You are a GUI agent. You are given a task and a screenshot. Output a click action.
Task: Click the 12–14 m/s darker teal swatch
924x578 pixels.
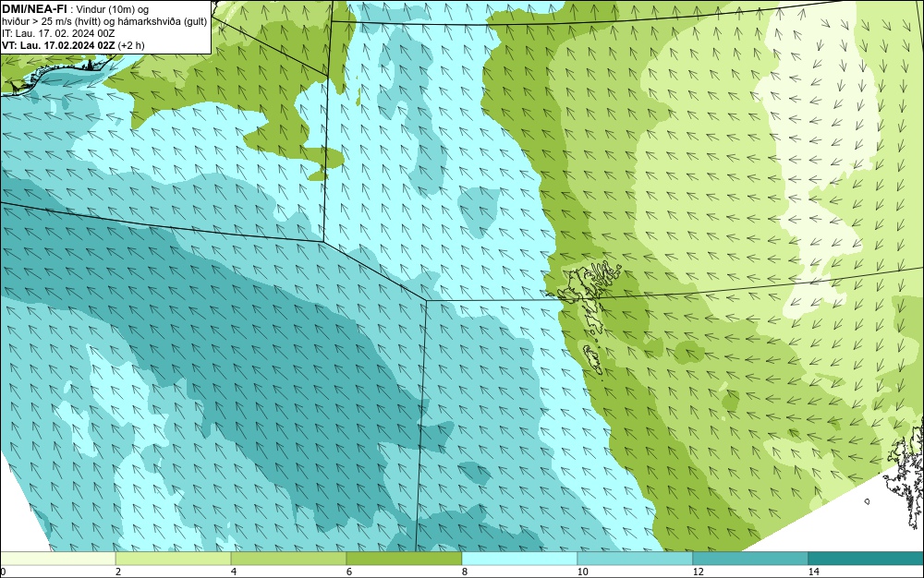[x=750, y=558]
